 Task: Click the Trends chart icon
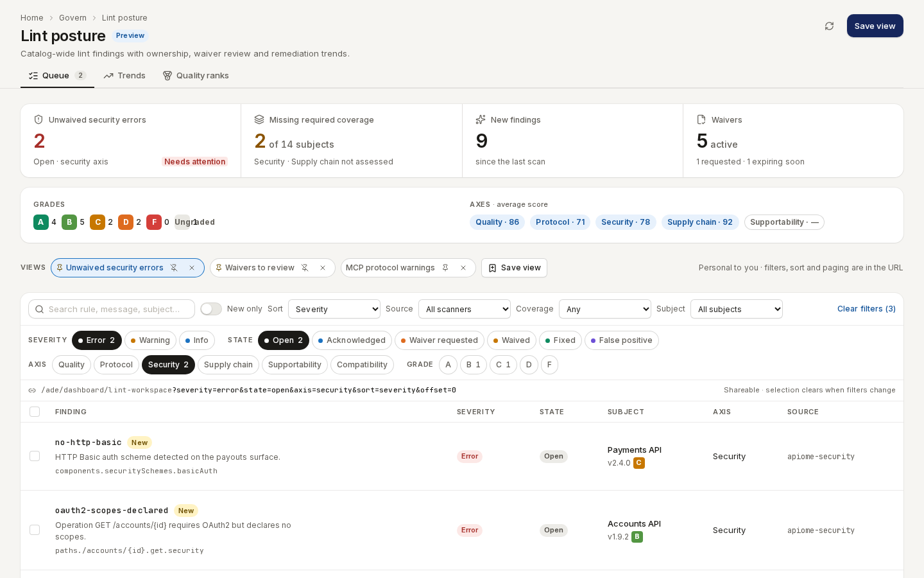point(108,76)
